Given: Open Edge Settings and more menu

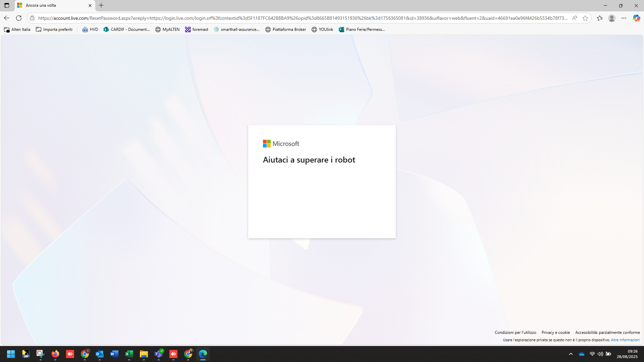Looking at the screenshot, I should point(624,18).
